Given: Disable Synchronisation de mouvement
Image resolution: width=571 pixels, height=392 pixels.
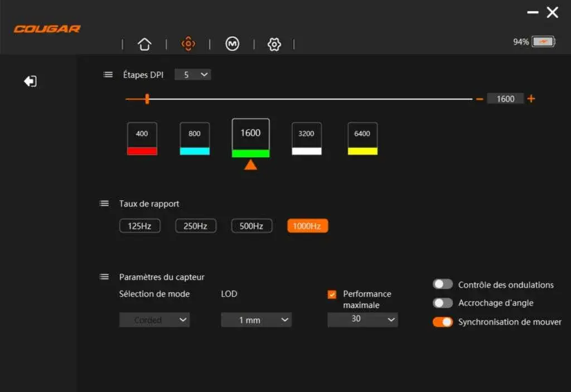Looking at the screenshot, I should point(442,322).
